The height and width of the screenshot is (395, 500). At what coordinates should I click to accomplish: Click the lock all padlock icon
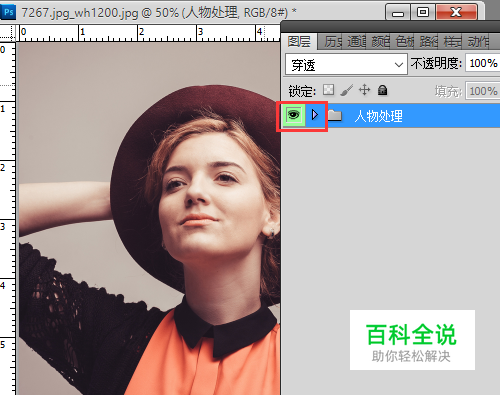point(382,90)
